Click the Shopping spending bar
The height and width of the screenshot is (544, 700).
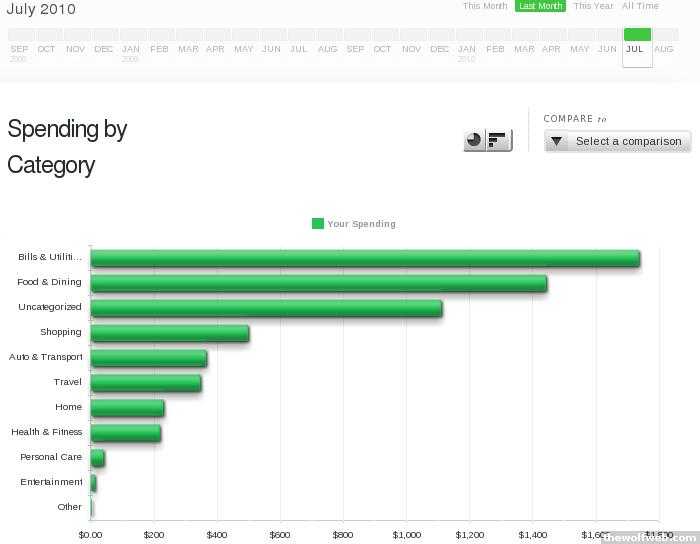point(169,333)
